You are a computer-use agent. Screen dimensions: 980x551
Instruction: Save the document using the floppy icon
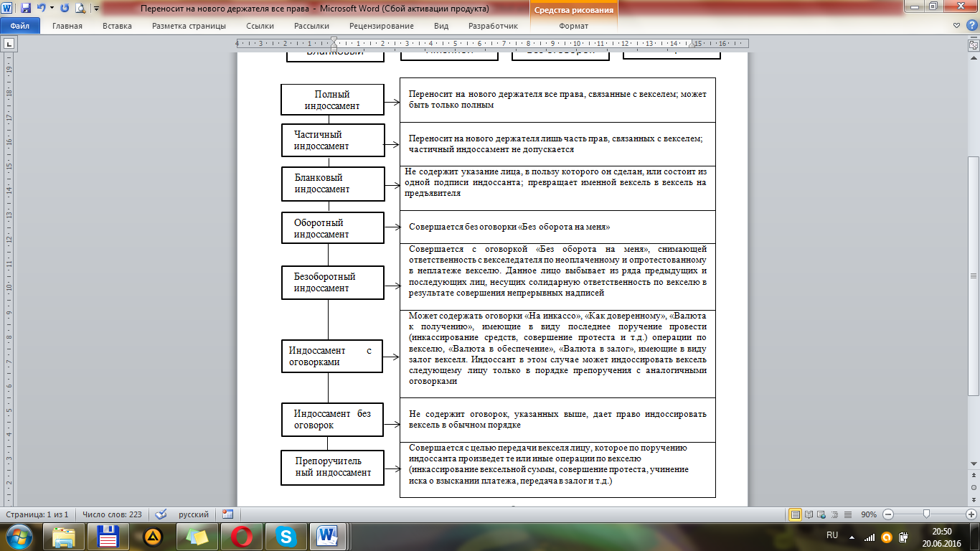[x=27, y=9]
